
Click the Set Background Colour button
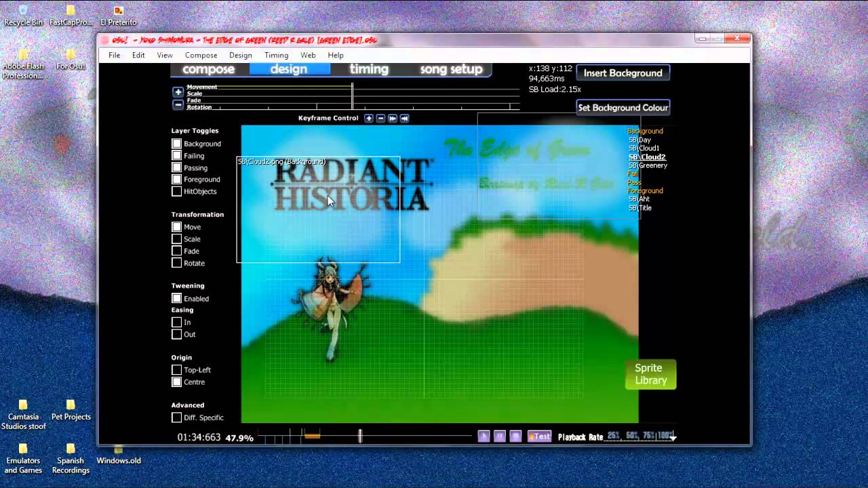pyautogui.click(x=623, y=108)
